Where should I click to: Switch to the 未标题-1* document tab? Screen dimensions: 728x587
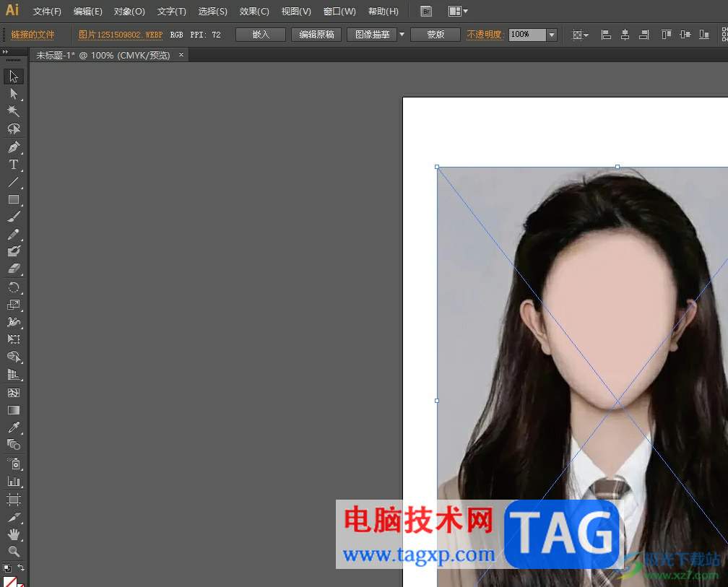click(x=103, y=55)
